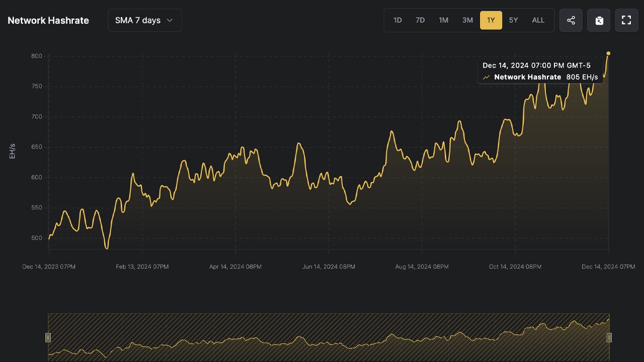The image size is (644, 362).
Task: Click the yellow endpoint dot on the chart
Action: click(x=608, y=53)
